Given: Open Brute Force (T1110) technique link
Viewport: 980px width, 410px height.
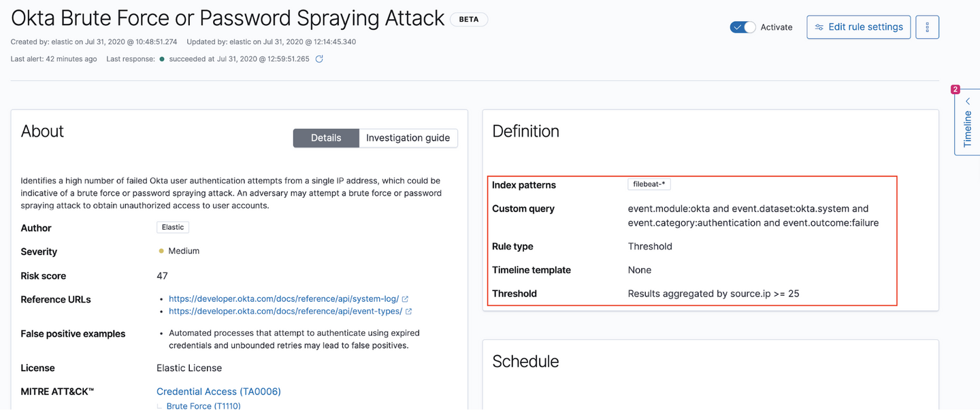Looking at the screenshot, I should pyautogui.click(x=203, y=406).
